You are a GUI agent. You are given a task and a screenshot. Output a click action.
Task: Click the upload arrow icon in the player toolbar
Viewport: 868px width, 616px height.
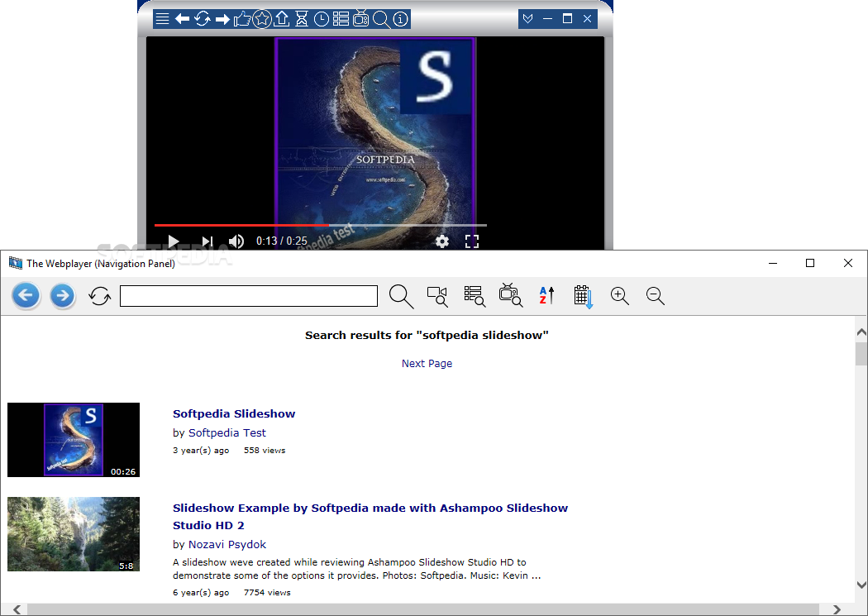click(x=282, y=19)
